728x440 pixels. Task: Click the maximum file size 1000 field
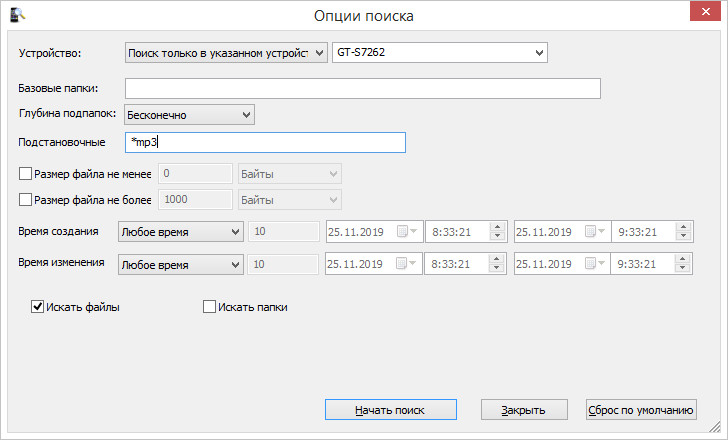[195, 200]
